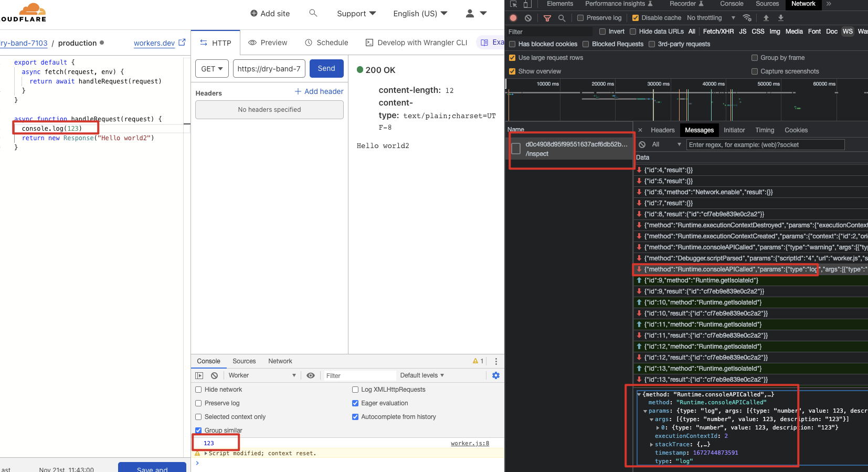The height and width of the screenshot is (472, 868).
Task: Open the network search magnifier icon
Action: (562, 18)
